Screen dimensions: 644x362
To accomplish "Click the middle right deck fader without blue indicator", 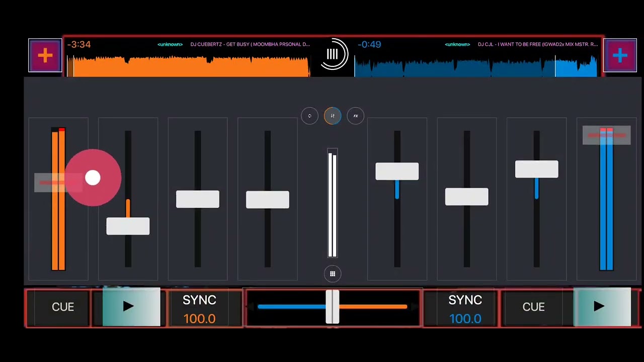I will [x=466, y=197].
